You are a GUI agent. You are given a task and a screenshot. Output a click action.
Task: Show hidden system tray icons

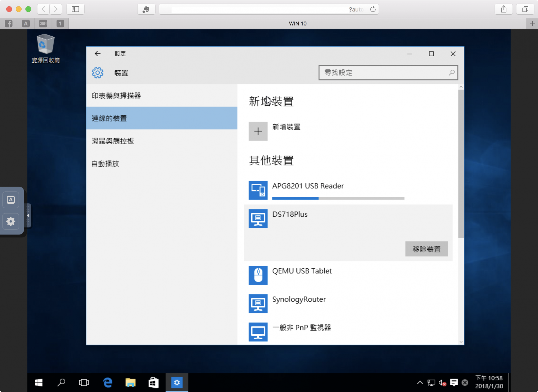point(420,382)
